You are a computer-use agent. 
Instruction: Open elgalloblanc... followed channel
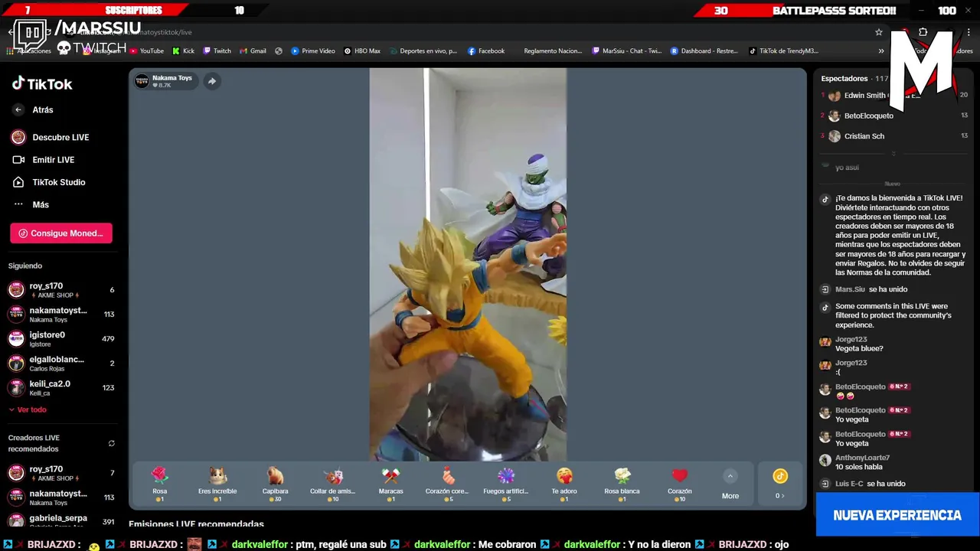pos(61,364)
